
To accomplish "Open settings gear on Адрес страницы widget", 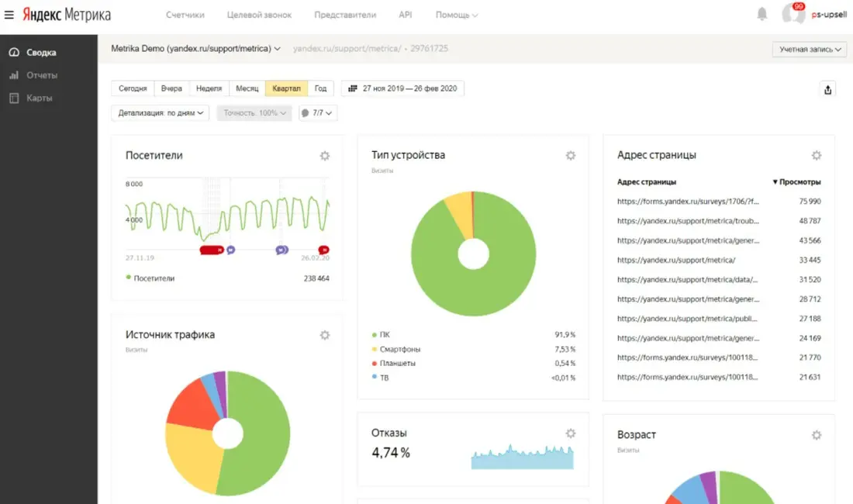I will coord(817,156).
